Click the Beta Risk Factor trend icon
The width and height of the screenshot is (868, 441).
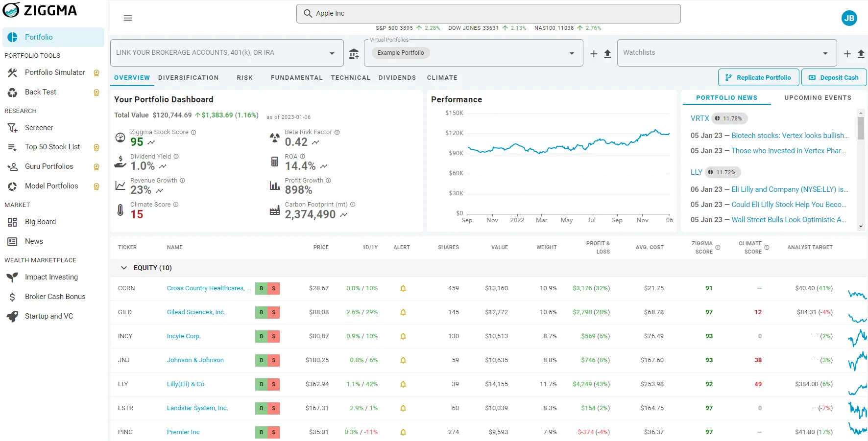point(315,142)
